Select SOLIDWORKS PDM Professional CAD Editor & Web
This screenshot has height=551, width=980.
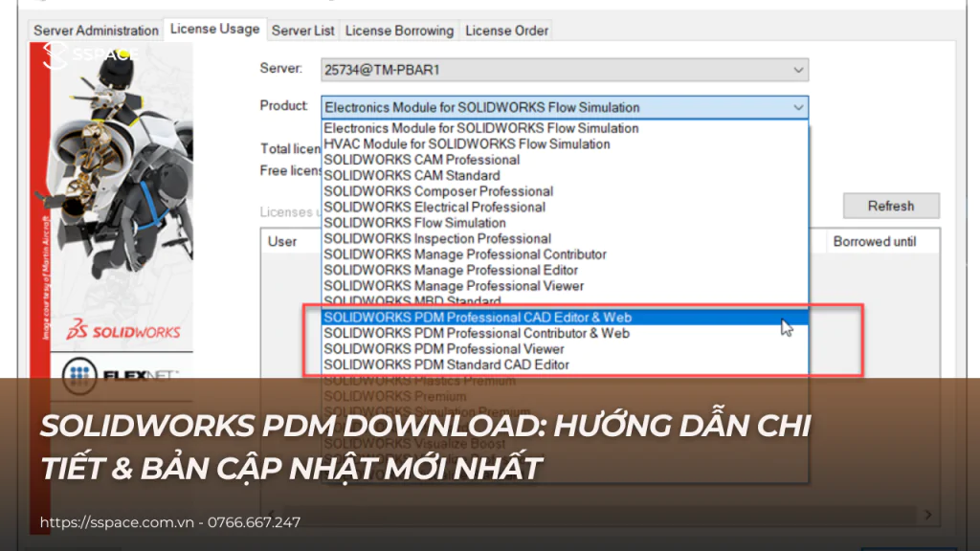[x=565, y=318]
